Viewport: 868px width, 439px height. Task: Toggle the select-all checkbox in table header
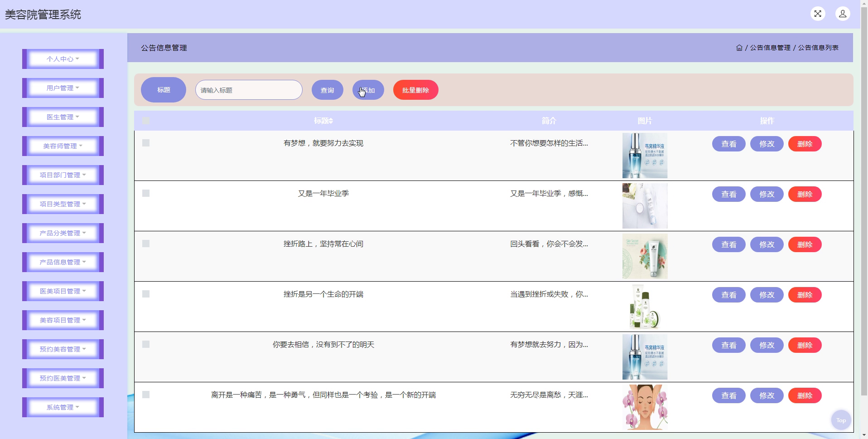[x=146, y=121]
